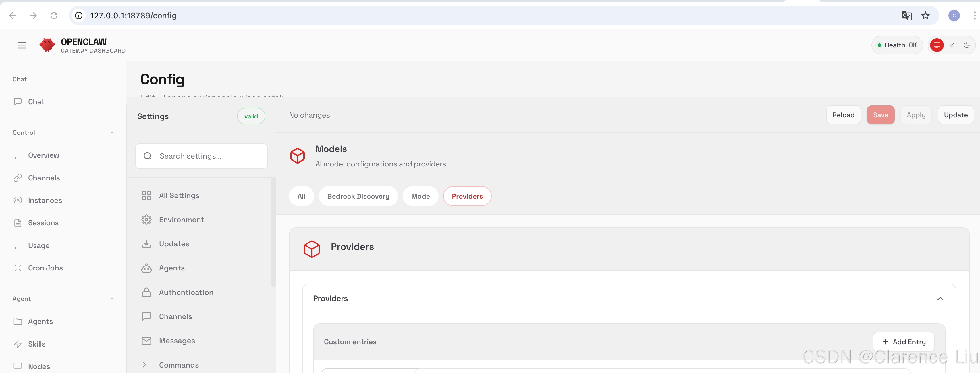This screenshot has height=373, width=980.
Task: Click Add Entry for custom providers
Action: (x=904, y=342)
